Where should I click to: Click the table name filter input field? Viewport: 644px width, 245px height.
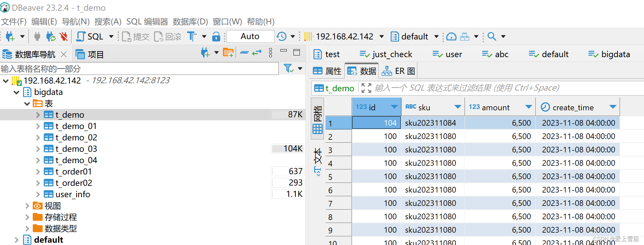click(x=139, y=69)
